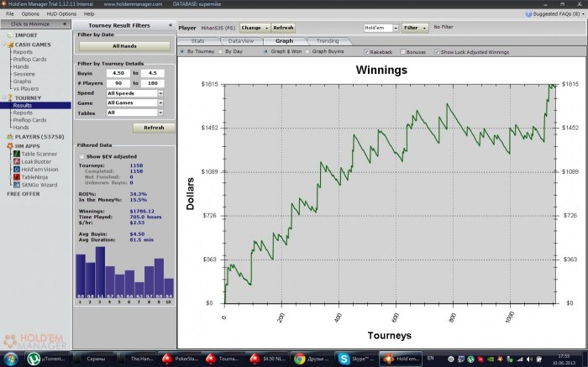The width and height of the screenshot is (588, 367).
Task: Click the HM Apps flower icon
Action: 10,146
